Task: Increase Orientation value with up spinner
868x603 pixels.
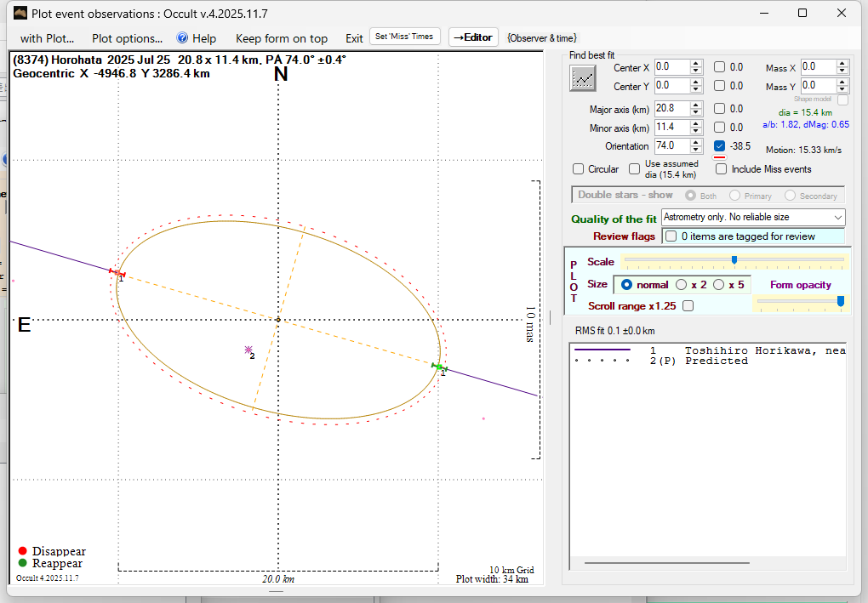Action: pos(696,142)
